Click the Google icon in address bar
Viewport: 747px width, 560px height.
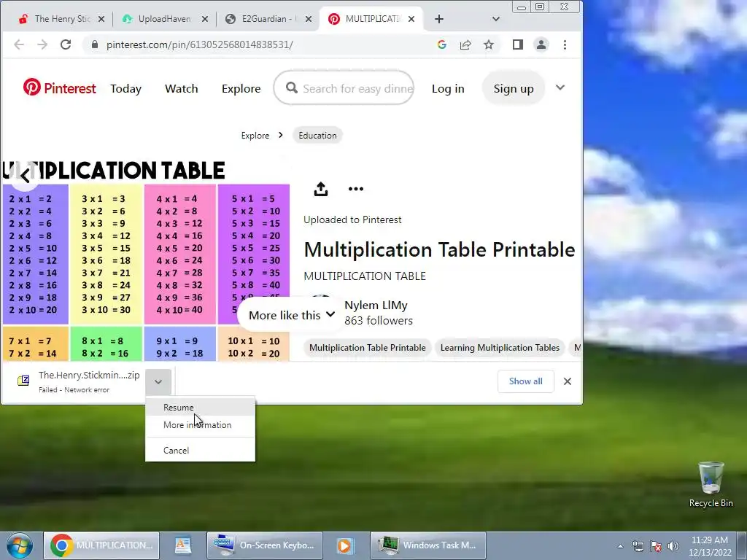click(441, 44)
